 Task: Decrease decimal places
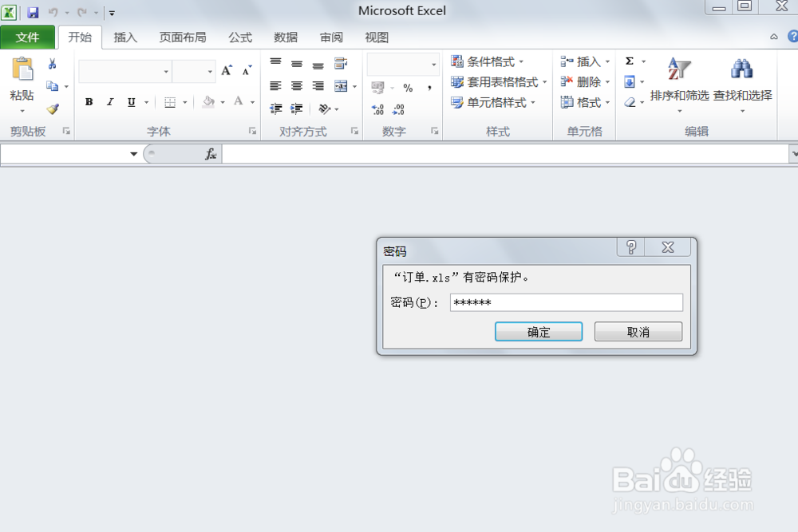click(x=398, y=109)
